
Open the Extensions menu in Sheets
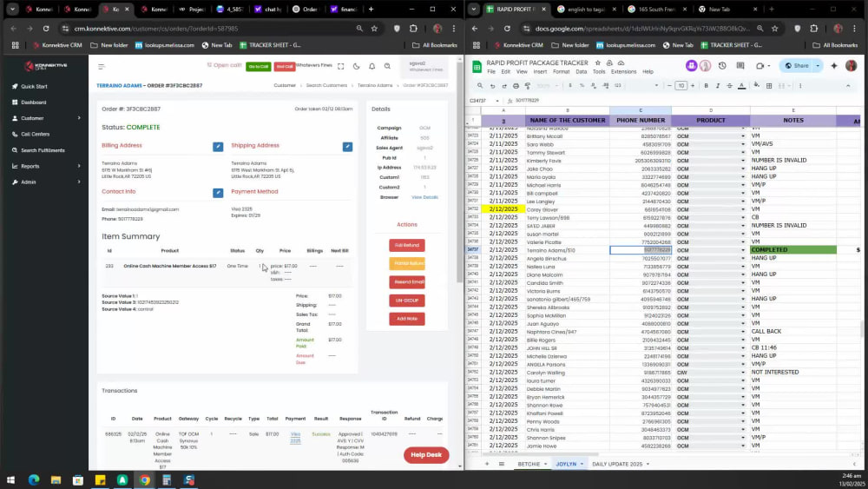(x=624, y=72)
